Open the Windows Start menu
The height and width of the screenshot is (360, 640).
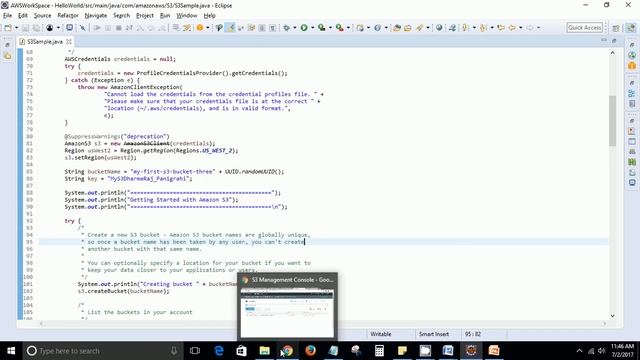point(11,351)
